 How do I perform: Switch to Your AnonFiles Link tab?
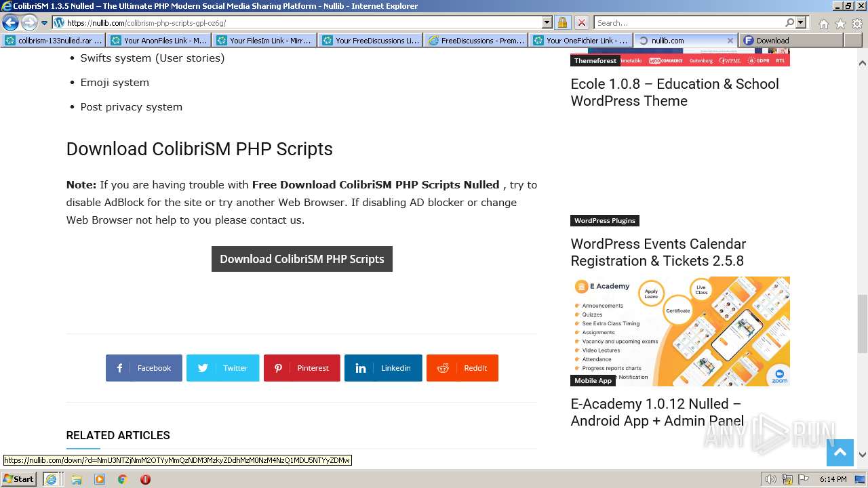[x=159, y=41]
